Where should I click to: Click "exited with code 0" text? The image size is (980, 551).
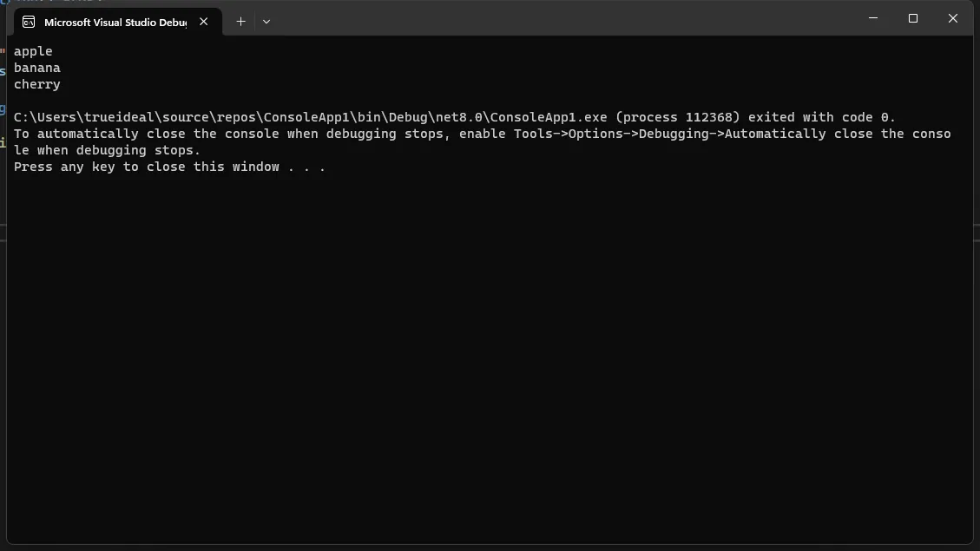(x=819, y=117)
